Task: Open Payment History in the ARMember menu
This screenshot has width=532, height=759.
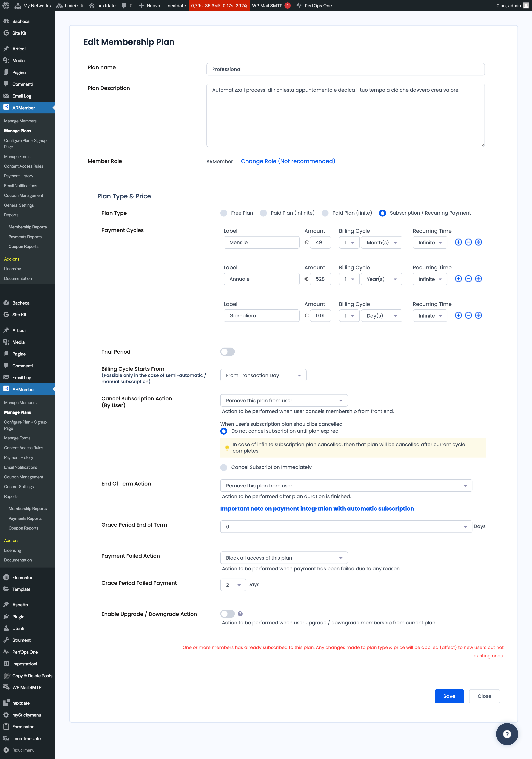Action: pos(18,176)
